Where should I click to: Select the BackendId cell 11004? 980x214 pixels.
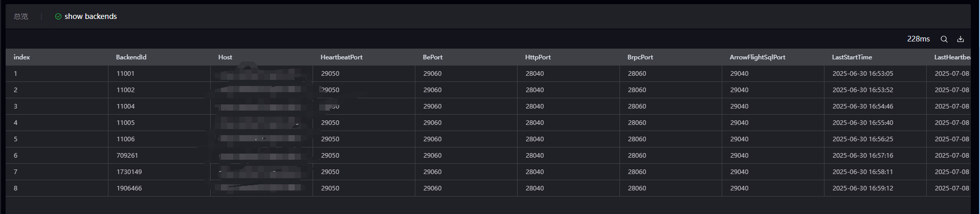[125, 106]
